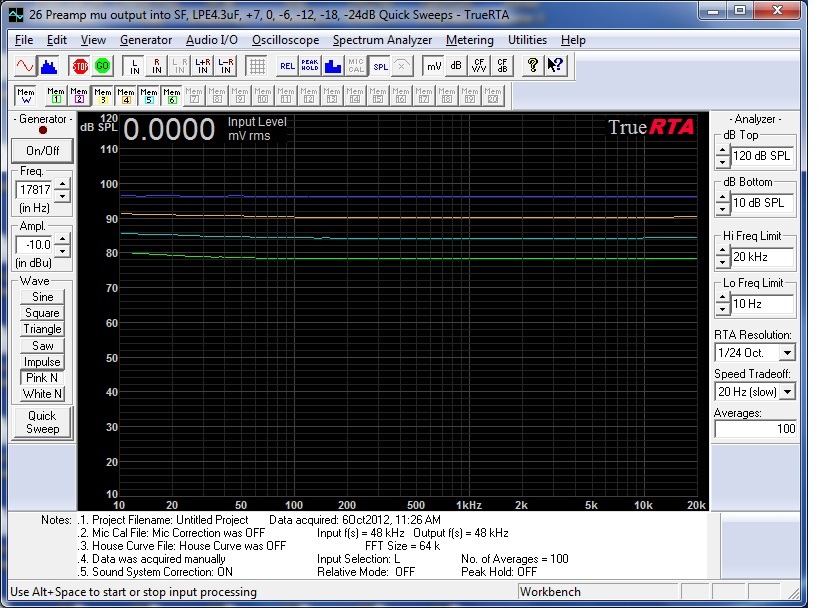
Task: Select White N noise
Action: [42, 394]
